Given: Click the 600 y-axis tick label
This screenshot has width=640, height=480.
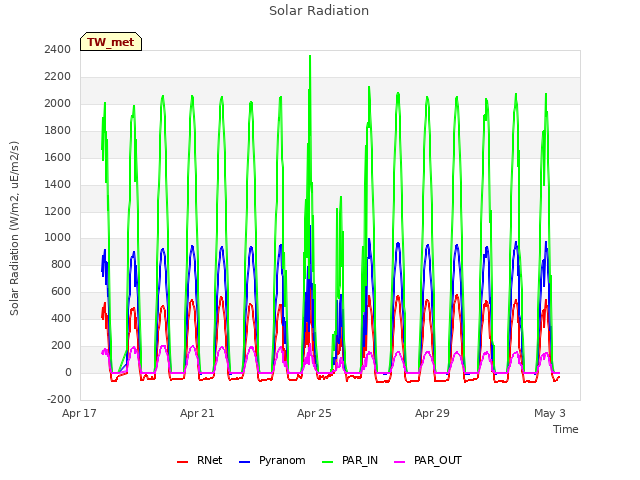Looking at the screenshot, I should 61,291.
